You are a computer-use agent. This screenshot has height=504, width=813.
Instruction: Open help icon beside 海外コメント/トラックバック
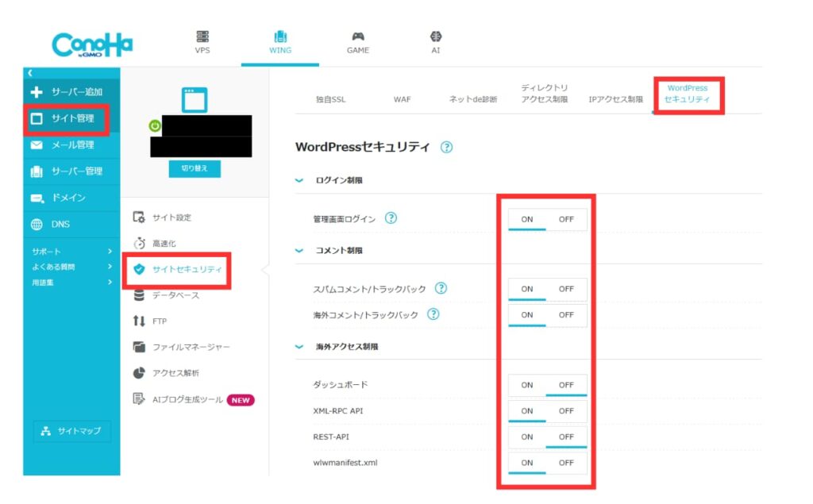(x=433, y=314)
